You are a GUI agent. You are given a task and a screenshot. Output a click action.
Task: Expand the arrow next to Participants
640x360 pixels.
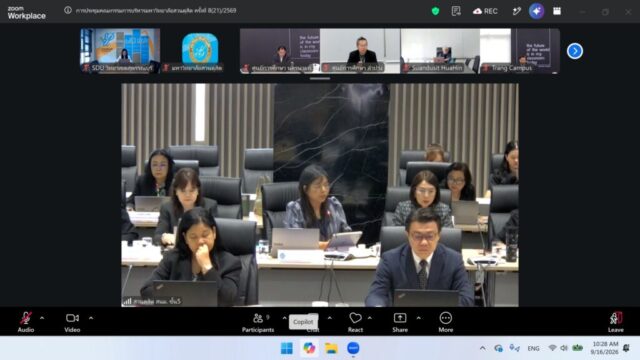click(284, 318)
